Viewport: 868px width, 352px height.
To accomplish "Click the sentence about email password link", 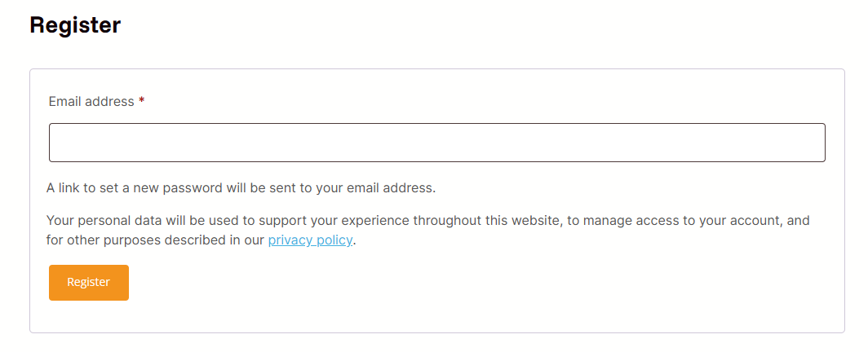I will click(x=241, y=188).
